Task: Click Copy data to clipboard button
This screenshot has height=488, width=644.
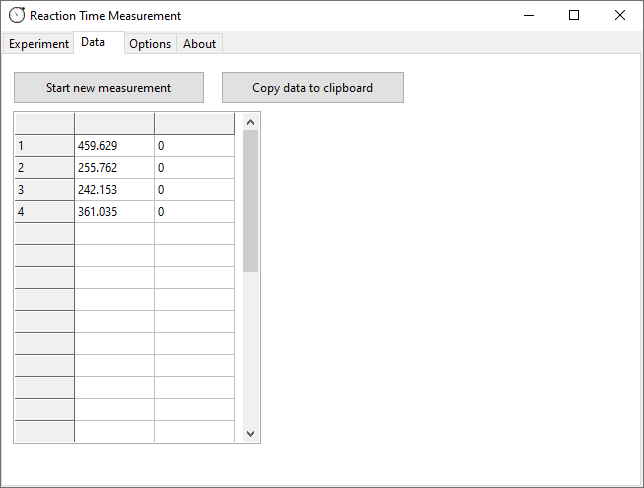Action: 313,87
